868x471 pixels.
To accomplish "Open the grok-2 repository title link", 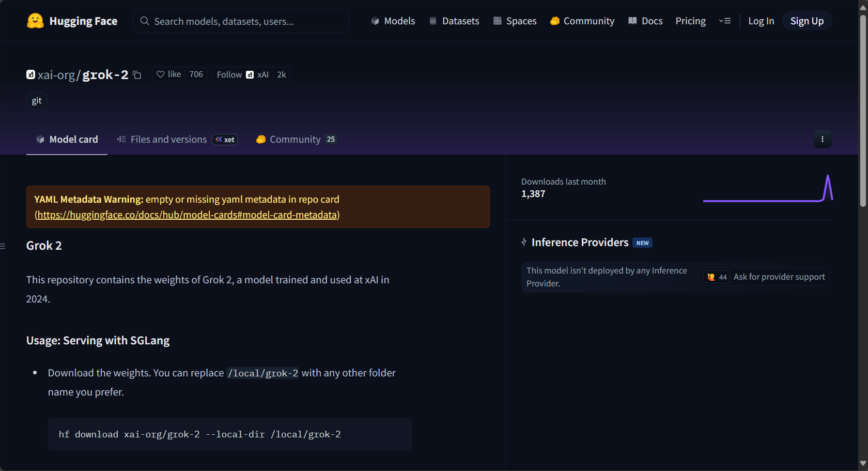I will pos(105,75).
